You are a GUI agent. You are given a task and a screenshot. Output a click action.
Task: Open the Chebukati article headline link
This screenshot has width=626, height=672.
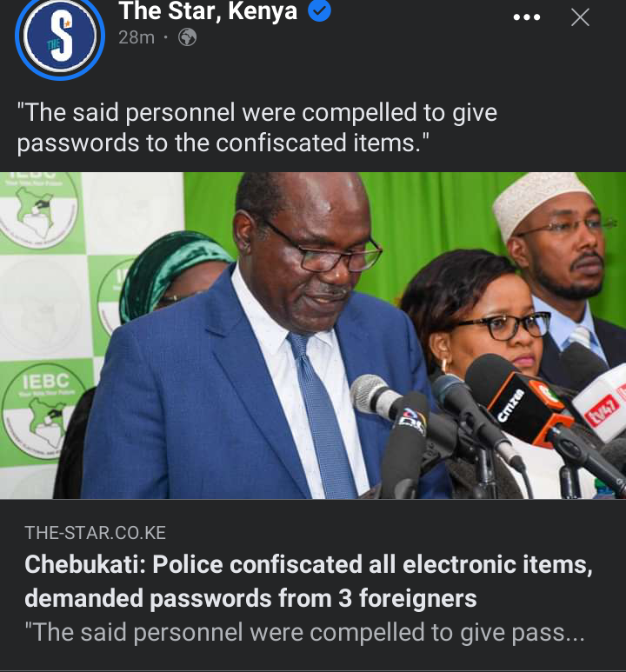(309, 581)
